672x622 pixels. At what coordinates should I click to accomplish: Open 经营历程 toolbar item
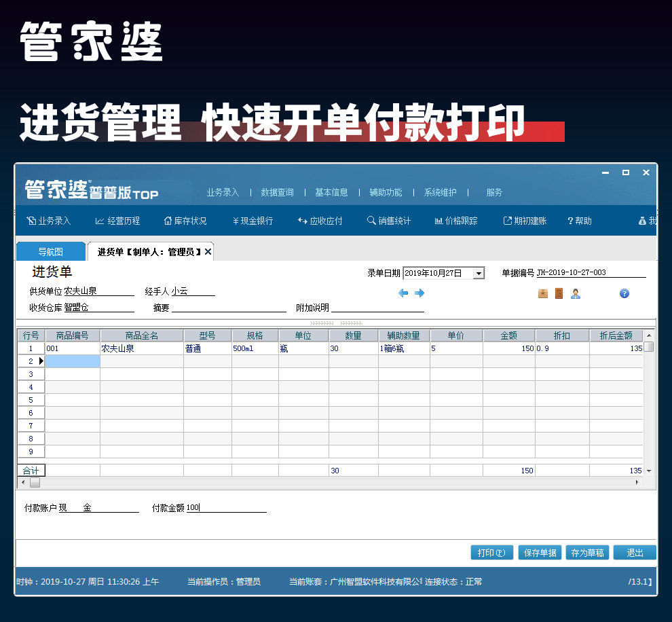117,221
